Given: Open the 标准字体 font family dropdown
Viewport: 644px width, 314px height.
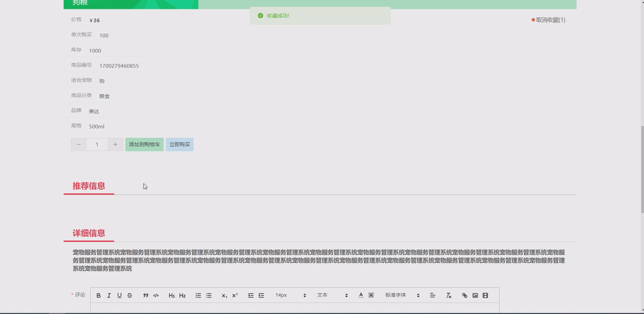Looking at the screenshot, I should pos(402,295).
